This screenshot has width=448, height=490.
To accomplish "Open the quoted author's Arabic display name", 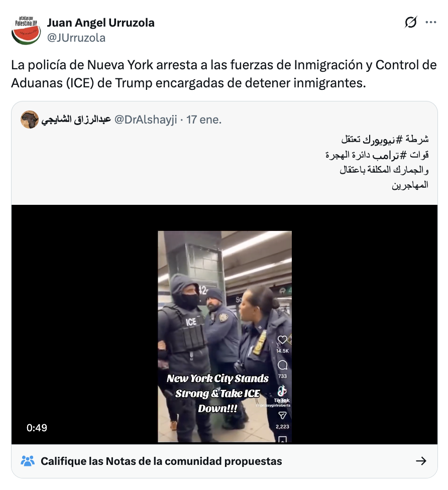I will (x=76, y=119).
